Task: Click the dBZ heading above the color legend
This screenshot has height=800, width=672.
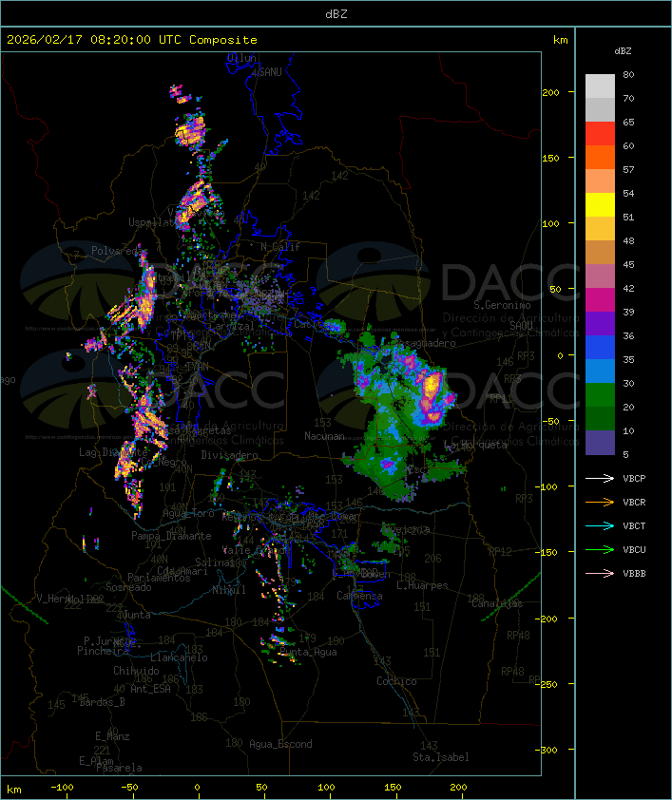Action: tap(623, 51)
